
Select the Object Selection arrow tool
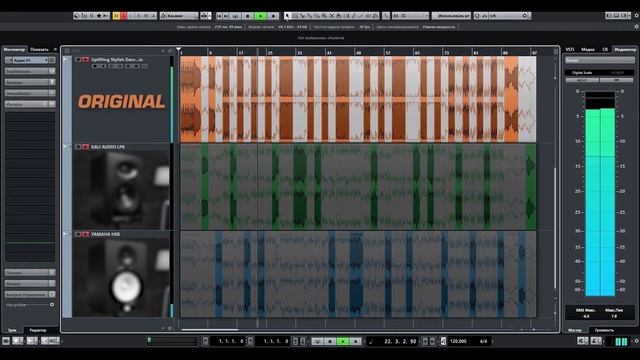tap(287, 16)
